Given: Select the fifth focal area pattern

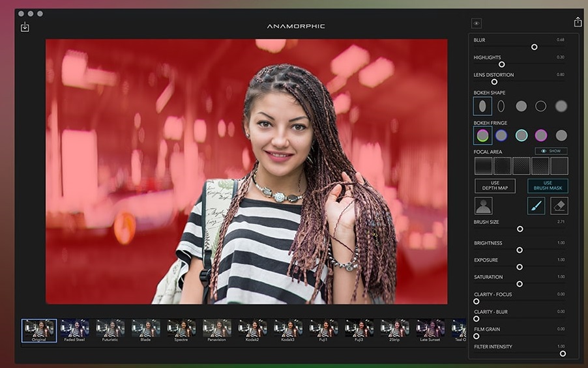Looking at the screenshot, I should (x=559, y=165).
